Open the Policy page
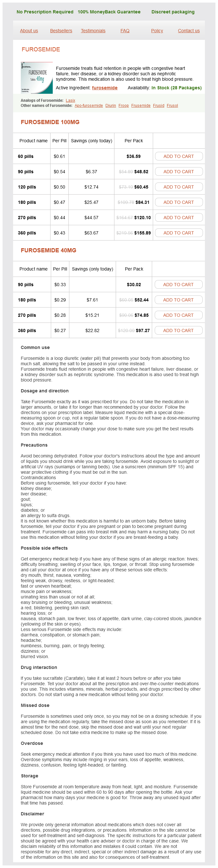 (x=157, y=31)
